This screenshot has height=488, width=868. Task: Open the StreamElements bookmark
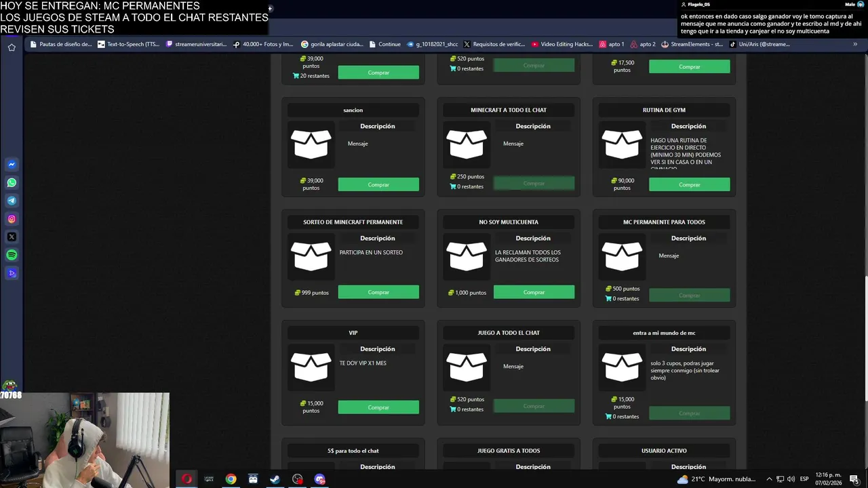pyautogui.click(x=692, y=44)
